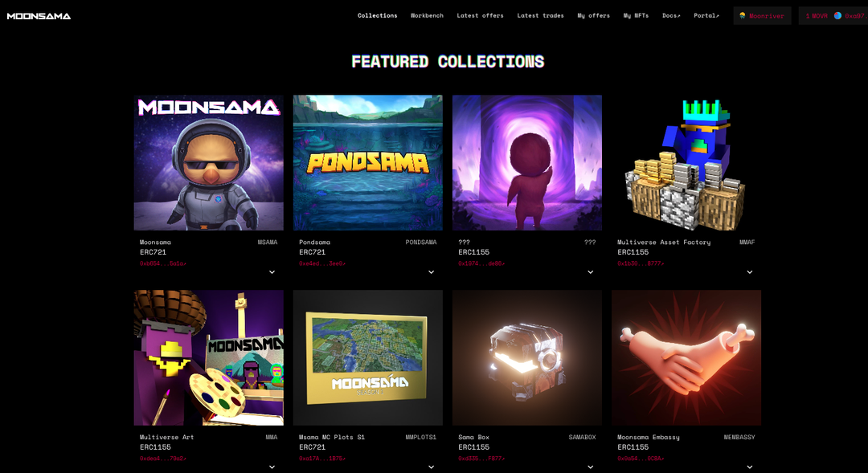This screenshot has width=868, height=473.
Task: Expand the Moonsama collection details chevron
Action: (272, 272)
